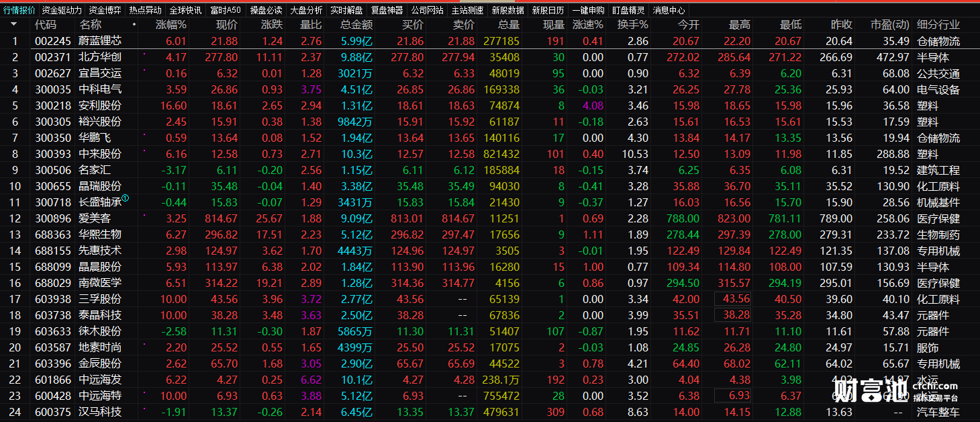
Task: Sort by the 代码 column header
Action: [46, 25]
